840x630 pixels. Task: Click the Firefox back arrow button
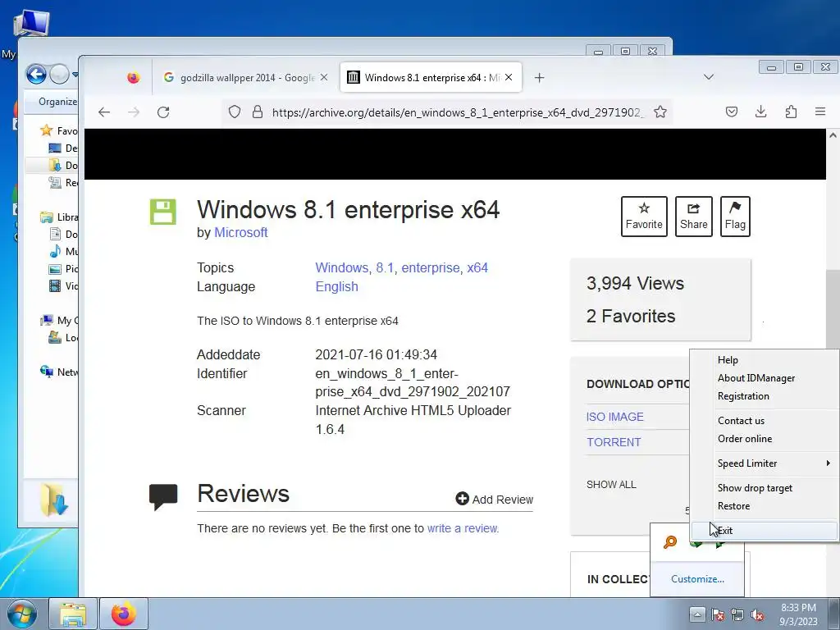[104, 112]
